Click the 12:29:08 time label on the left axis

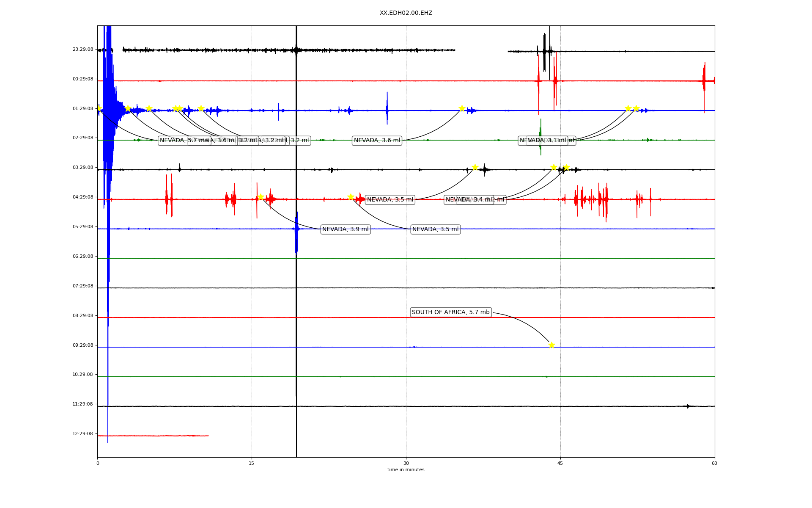pos(82,434)
